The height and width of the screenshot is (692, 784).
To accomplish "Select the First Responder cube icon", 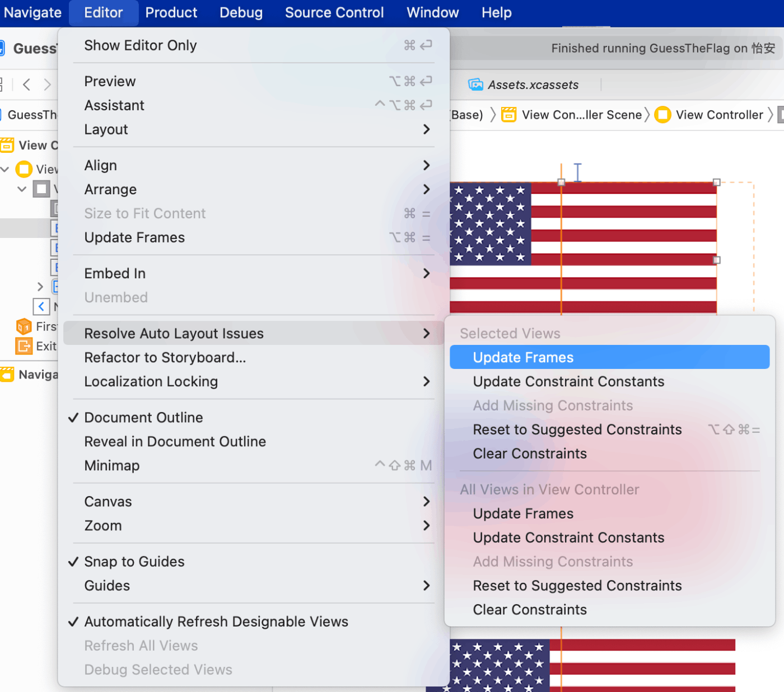I will coord(24,326).
